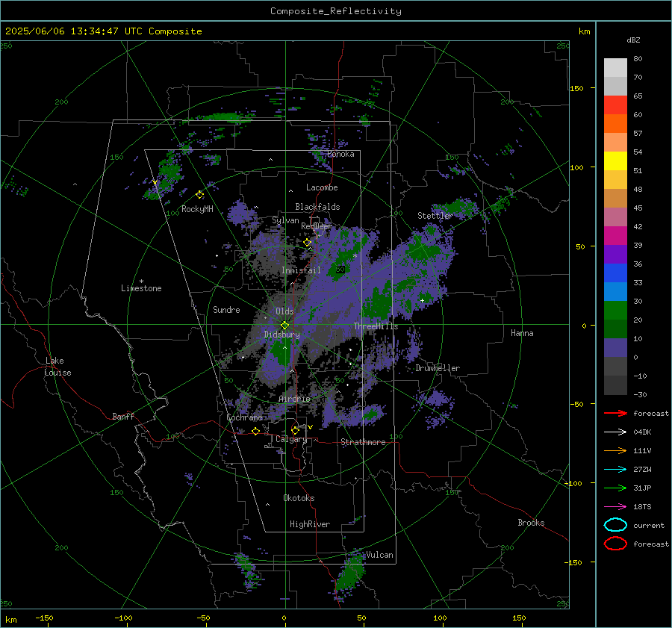Select the RedDeer city label
The height and width of the screenshot is (628, 672).
tap(317, 226)
